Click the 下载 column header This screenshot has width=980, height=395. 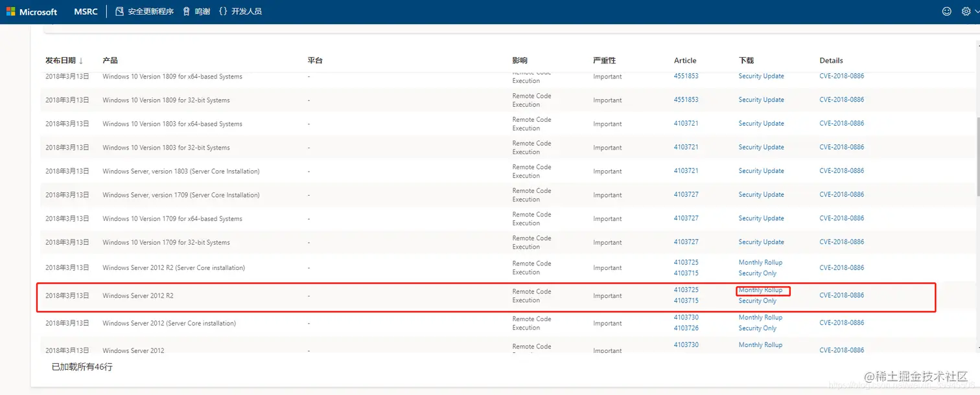[x=747, y=60]
